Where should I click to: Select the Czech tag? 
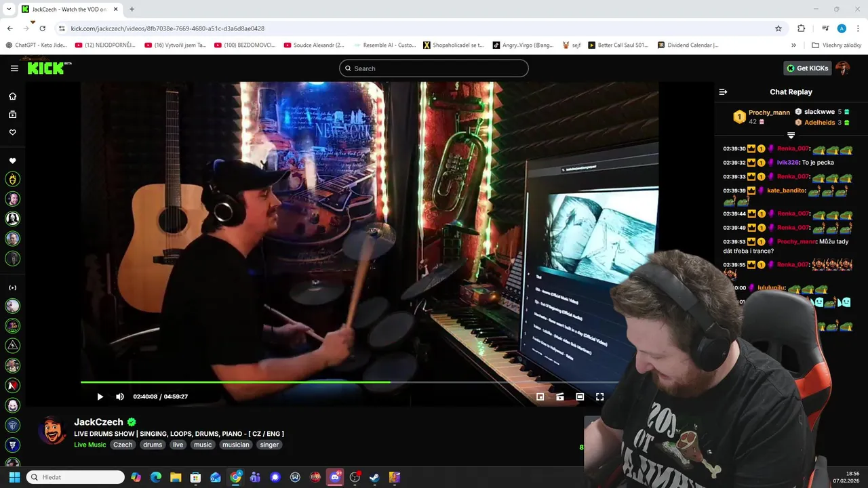click(123, 445)
